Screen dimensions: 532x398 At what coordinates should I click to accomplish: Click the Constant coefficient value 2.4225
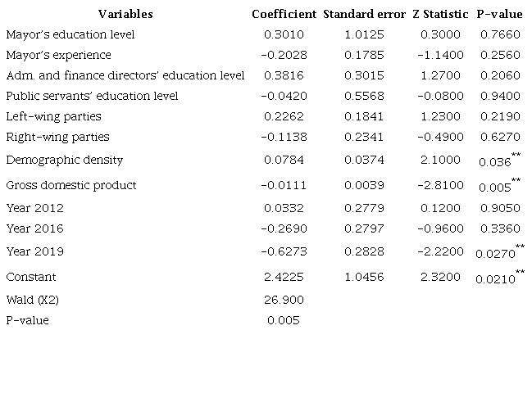(x=284, y=278)
